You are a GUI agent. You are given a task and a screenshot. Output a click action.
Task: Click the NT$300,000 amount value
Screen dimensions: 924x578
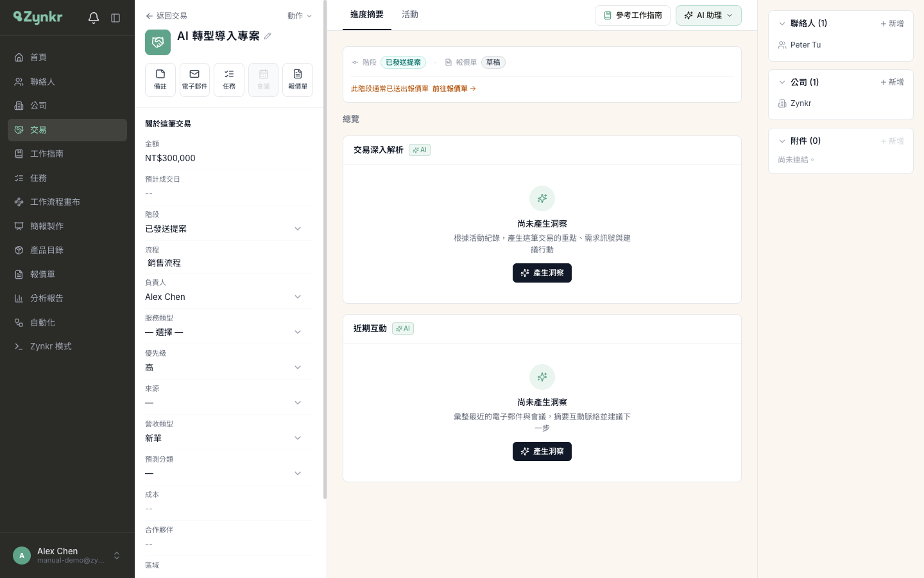(170, 158)
